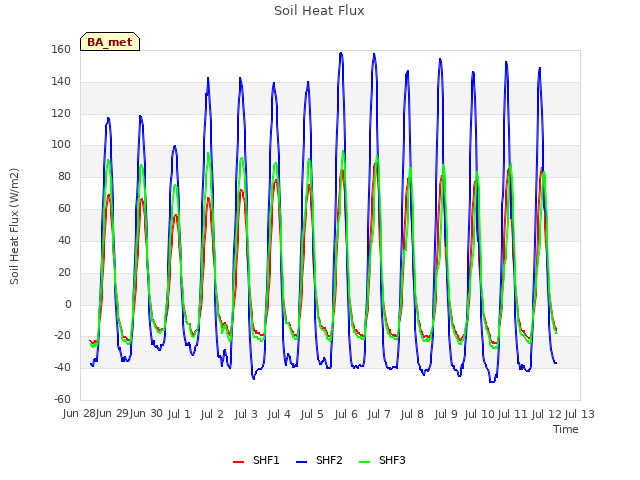Click the 0 y-axis tick label
The height and width of the screenshot is (480, 640).
68,304
